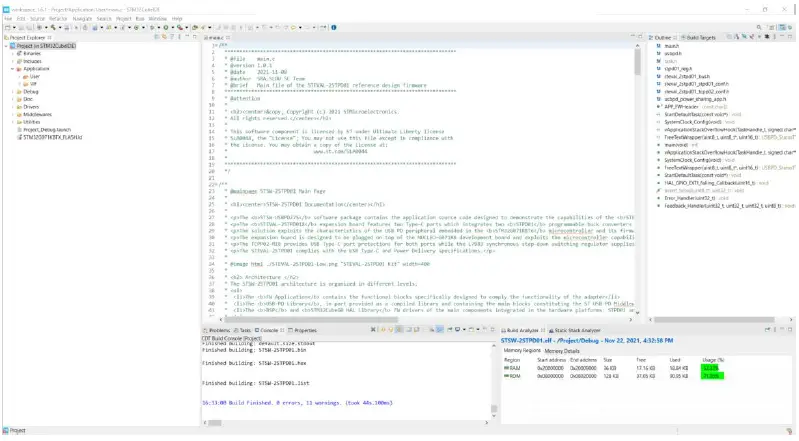Screen dimensions: 799x441
Task: Expand the Drivers folder
Action: [12, 105]
